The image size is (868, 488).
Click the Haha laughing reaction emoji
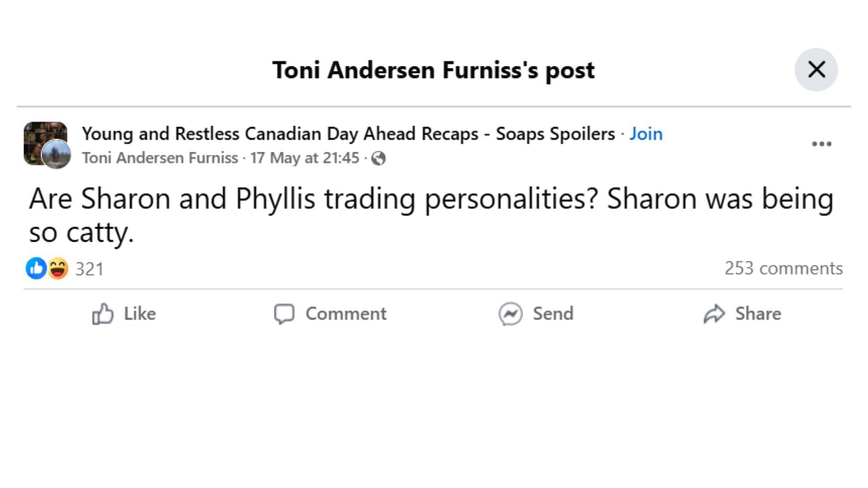click(58, 268)
